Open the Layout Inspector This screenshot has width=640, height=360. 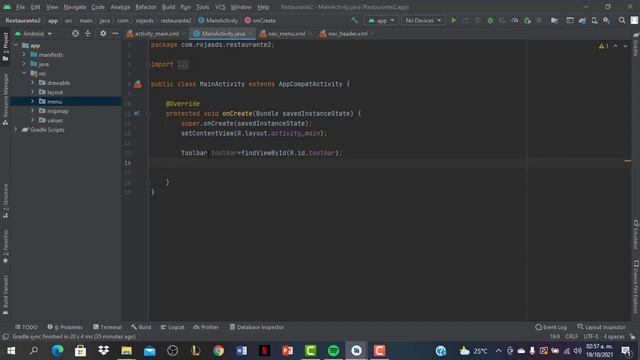coord(601,327)
